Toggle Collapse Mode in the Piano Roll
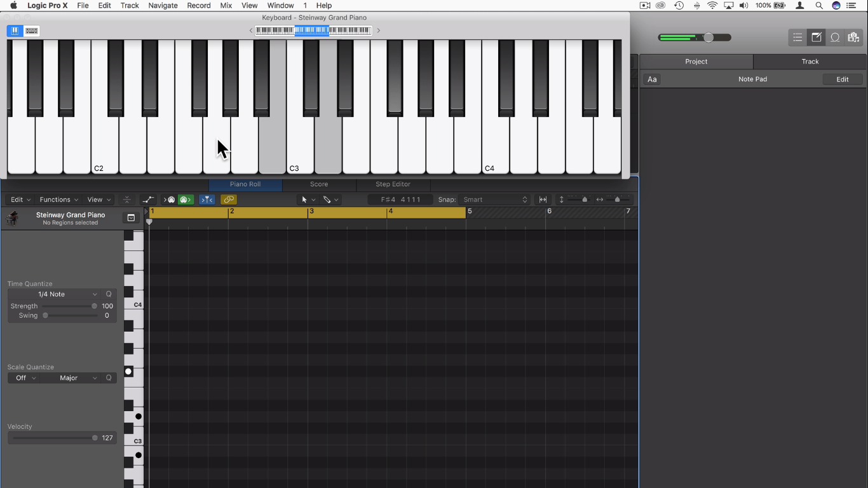Screen dimensions: 868x488 [x=126, y=200]
